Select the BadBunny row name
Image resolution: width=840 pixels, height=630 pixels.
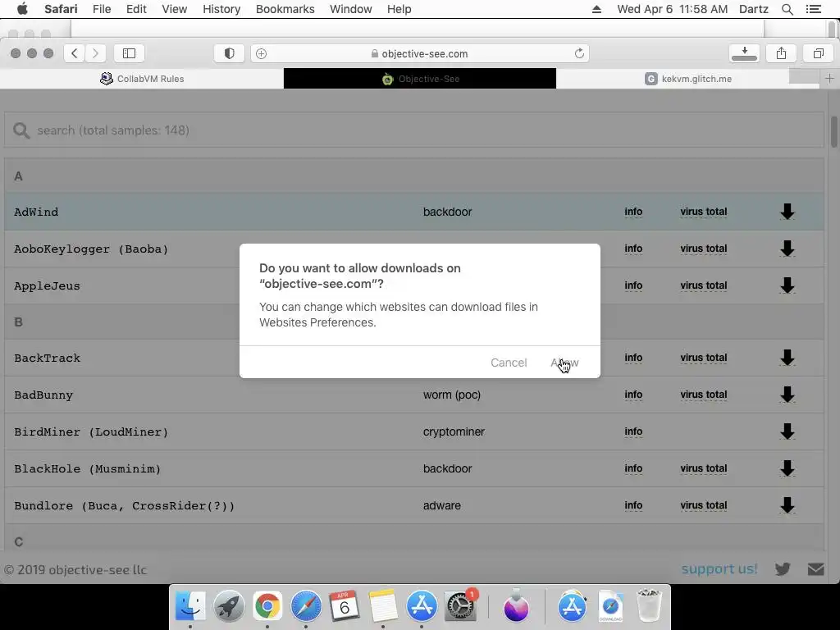click(x=43, y=395)
